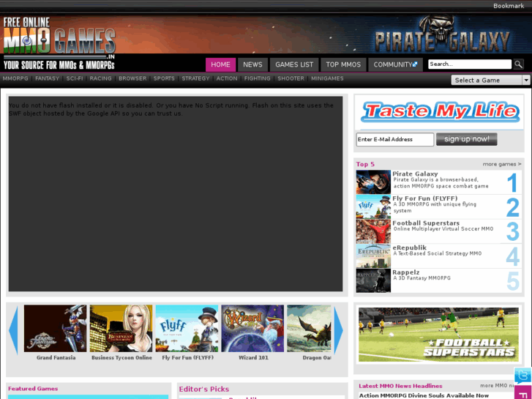532x399 pixels.
Task: Click the Taste My Life banner
Action: click(x=440, y=112)
